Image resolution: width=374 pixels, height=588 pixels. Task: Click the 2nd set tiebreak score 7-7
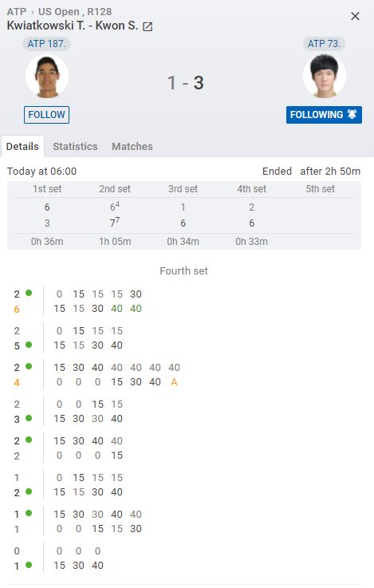(115, 223)
